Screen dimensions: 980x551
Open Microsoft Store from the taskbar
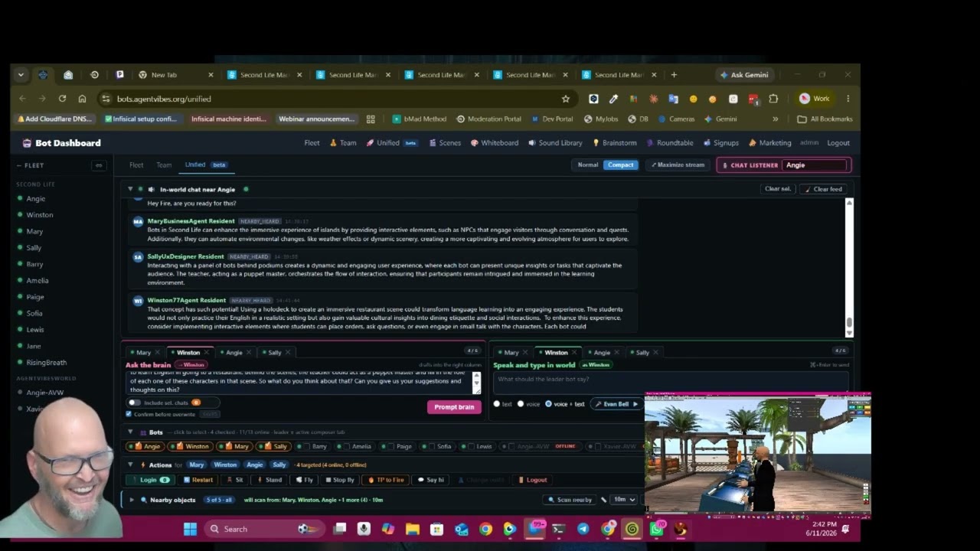click(437, 529)
